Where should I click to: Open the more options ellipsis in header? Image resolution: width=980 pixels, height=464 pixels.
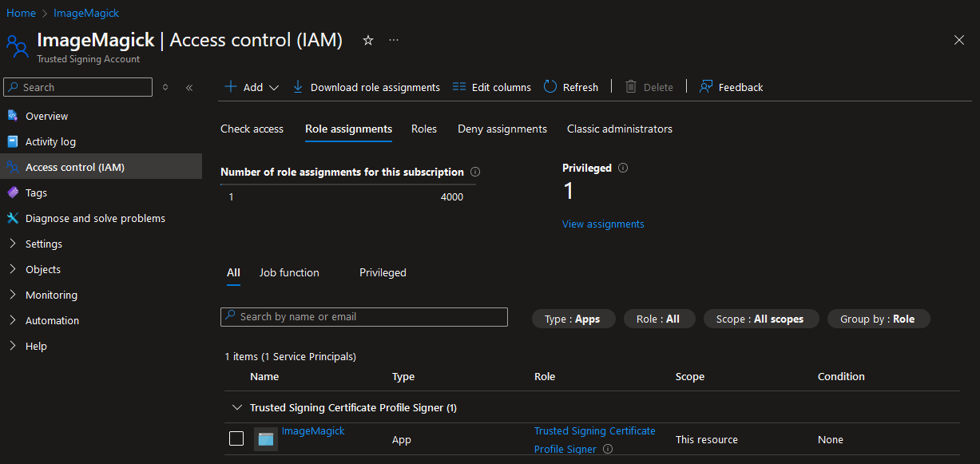pos(394,40)
